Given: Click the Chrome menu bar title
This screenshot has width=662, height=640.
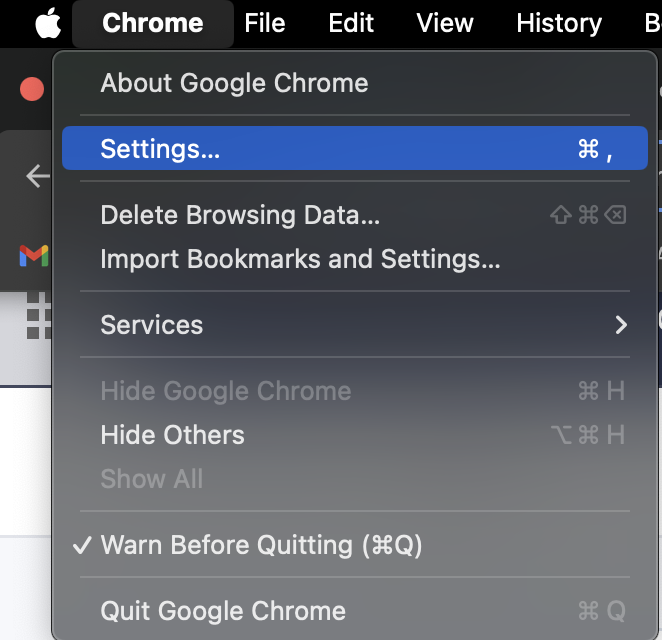Looking at the screenshot, I should click(x=153, y=23).
